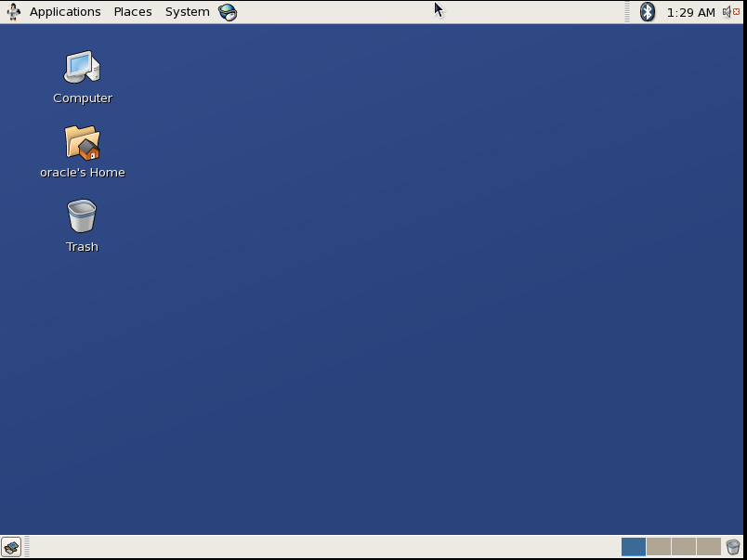The height and width of the screenshot is (560, 747).
Task: Select the Computer desktop icon
Action: tap(83, 67)
